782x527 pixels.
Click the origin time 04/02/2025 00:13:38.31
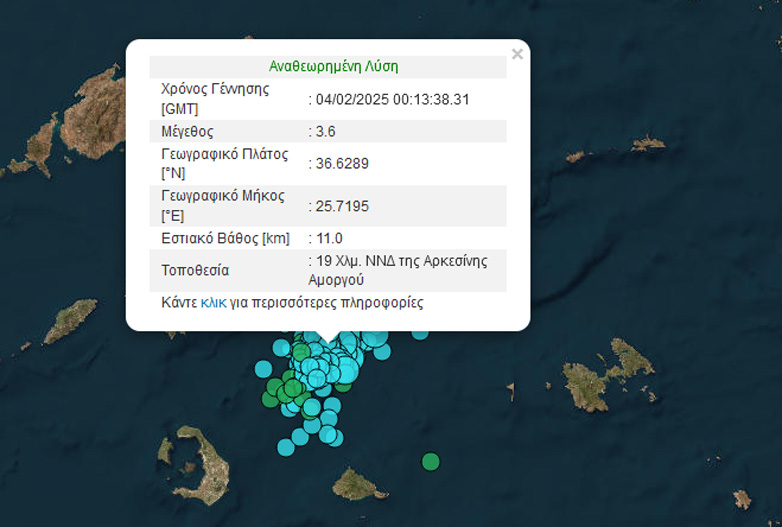393,99
